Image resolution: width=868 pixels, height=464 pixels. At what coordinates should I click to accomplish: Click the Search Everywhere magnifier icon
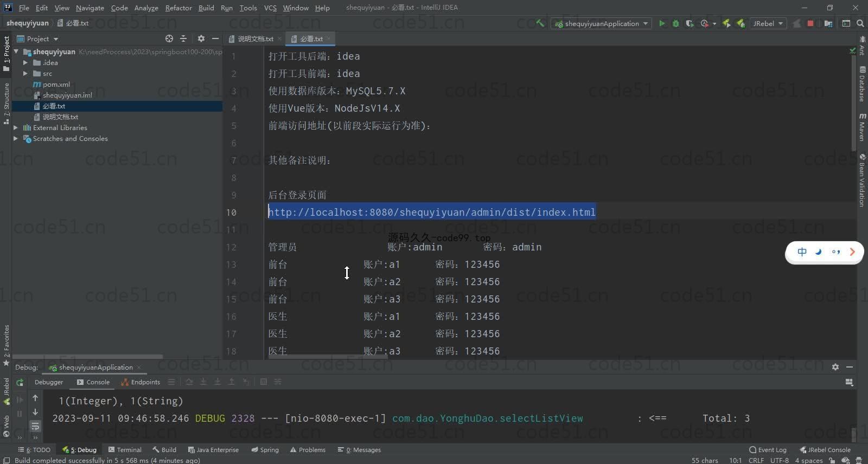pyautogui.click(x=860, y=23)
